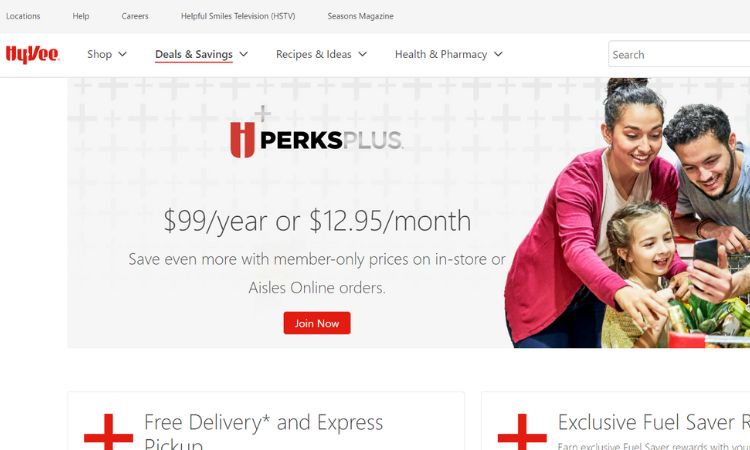Click the Join Now button
The image size is (750, 450).
[x=317, y=323]
